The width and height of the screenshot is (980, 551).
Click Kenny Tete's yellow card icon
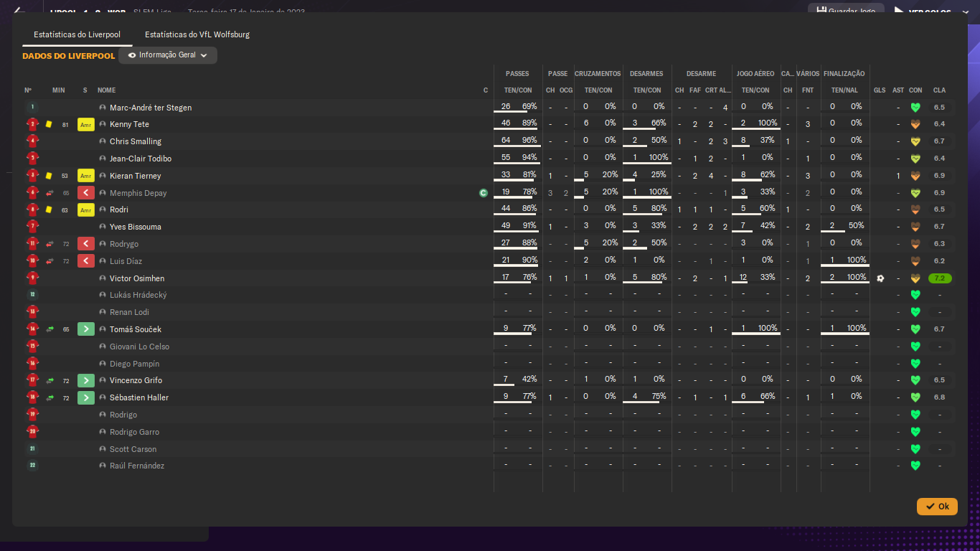tap(49, 124)
